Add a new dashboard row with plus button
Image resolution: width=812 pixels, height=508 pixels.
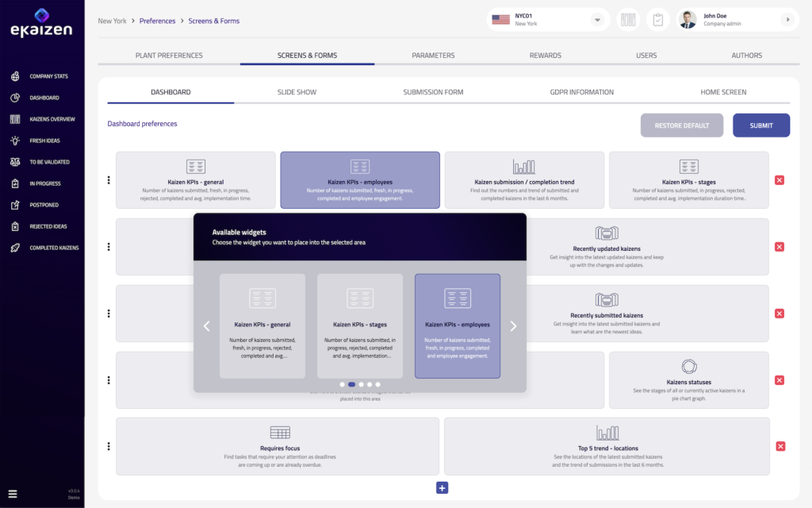pos(442,488)
